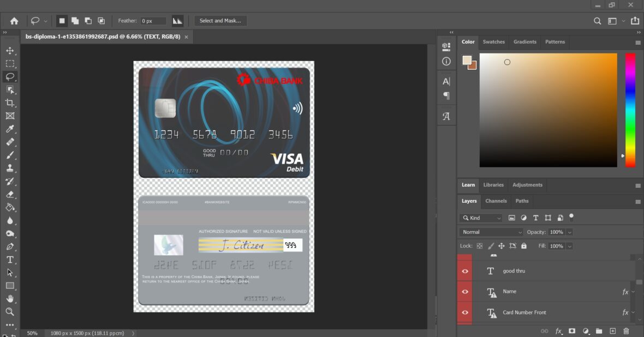Viewport: 644px width, 337px height.
Task: Select the Brush tool
Action: pyautogui.click(x=10, y=155)
